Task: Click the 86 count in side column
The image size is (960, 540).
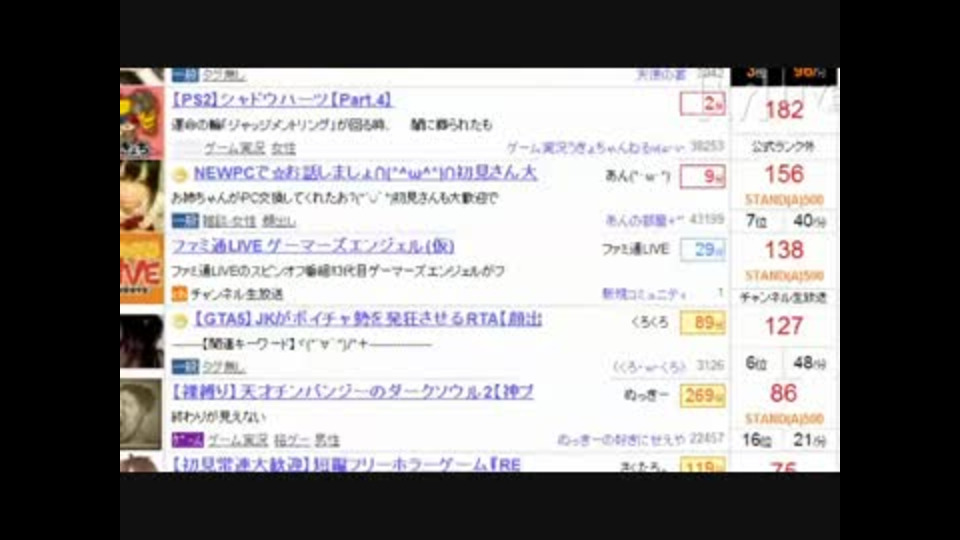Action: click(x=784, y=394)
